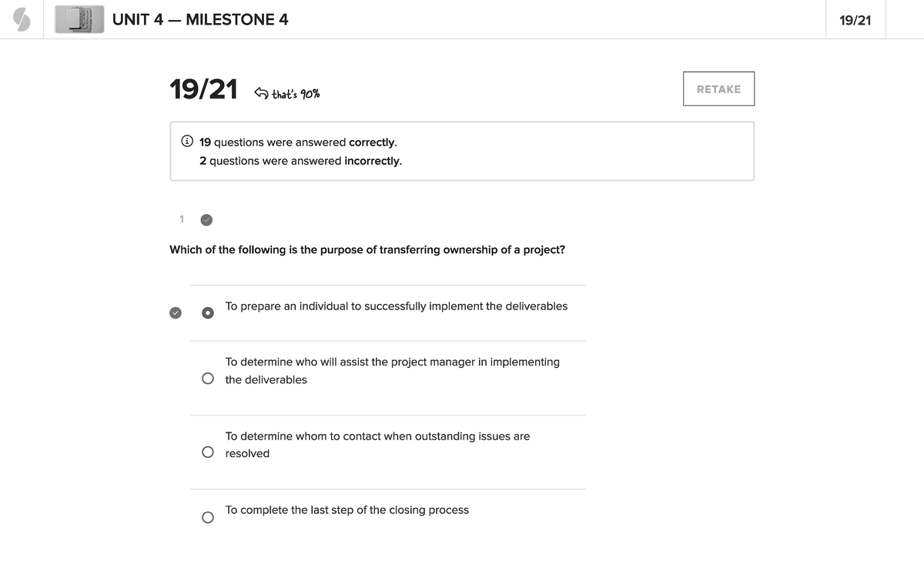
Task: Pick the outstanding issues answer choice
Action: pyautogui.click(x=208, y=452)
